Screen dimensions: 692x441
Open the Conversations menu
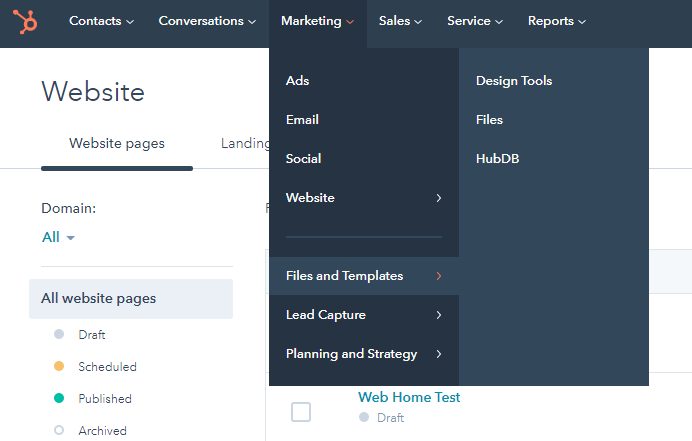coord(207,21)
